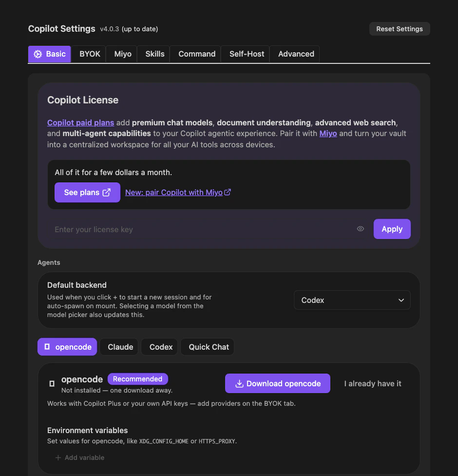Switch to the Advanced settings tab
This screenshot has height=476, width=458.
pyautogui.click(x=296, y=54)
